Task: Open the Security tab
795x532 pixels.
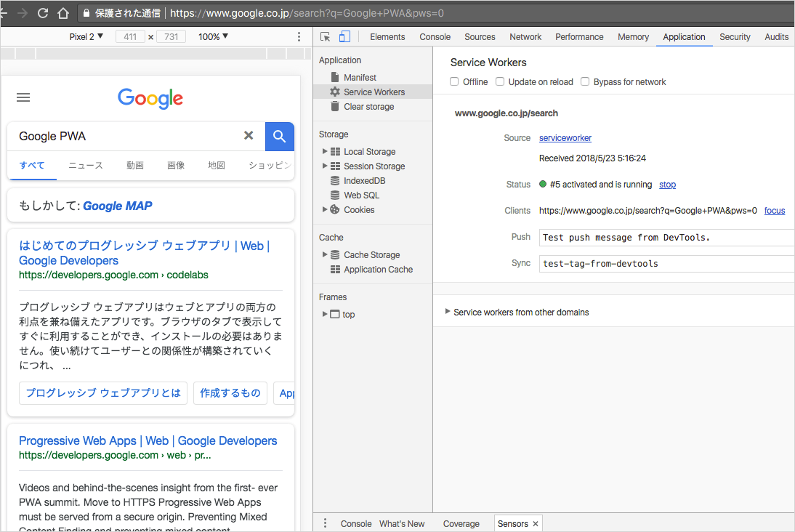Action: (x=735, y=36)
